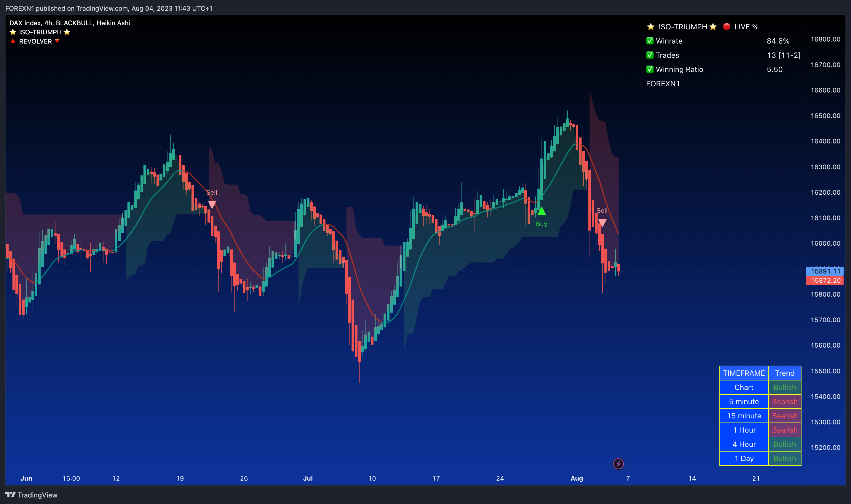Screen dimensions: 851x504
Task: Click the 16000.00 price axis label
Action: click(x=825, y=243)
